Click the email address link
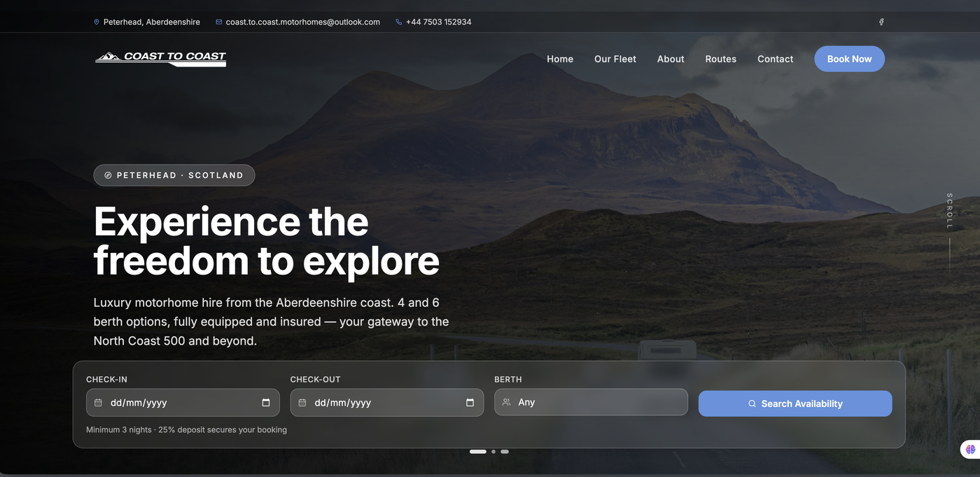Viewport: 980px width, 477px height. (302, 22)
